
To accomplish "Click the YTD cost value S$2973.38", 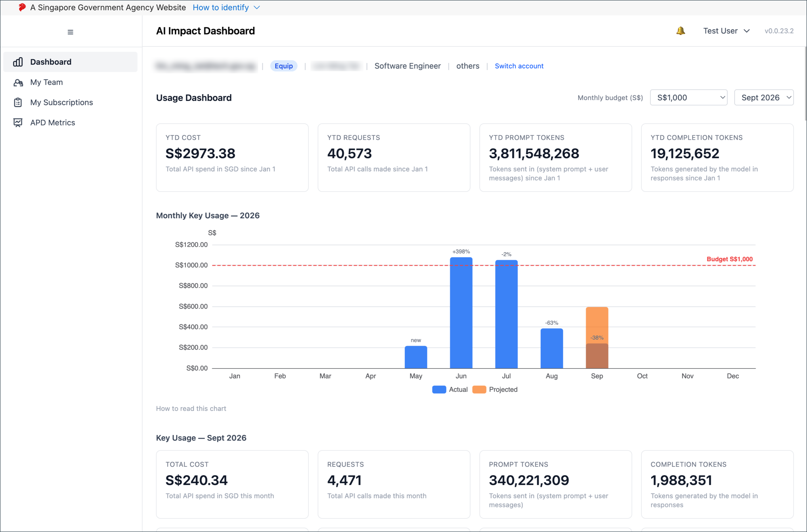I will [200, 153].
